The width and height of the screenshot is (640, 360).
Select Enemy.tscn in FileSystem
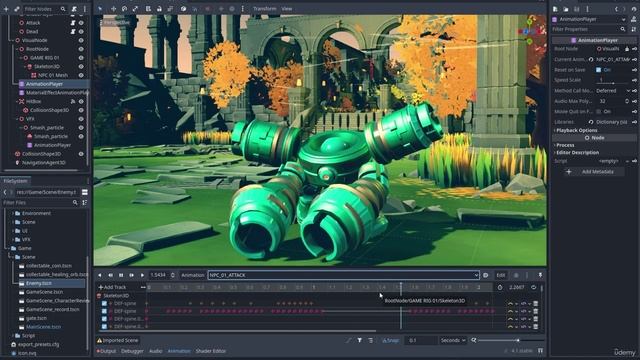point(39,283)
